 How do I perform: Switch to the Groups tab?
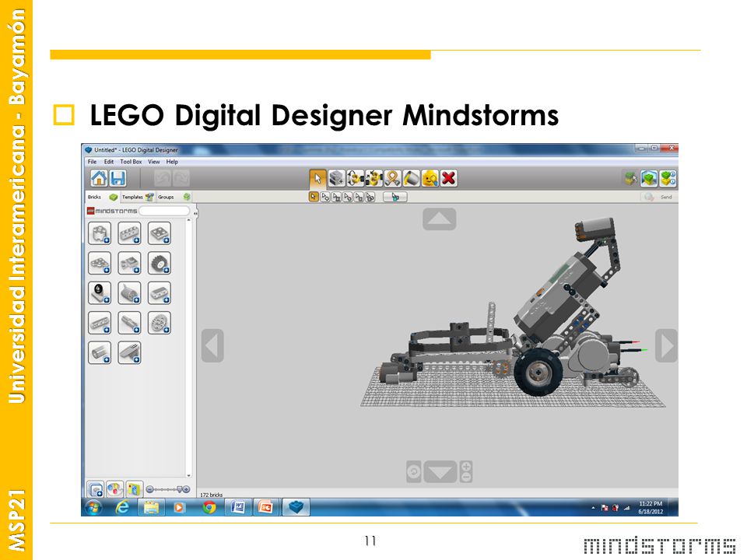[174, 197]
